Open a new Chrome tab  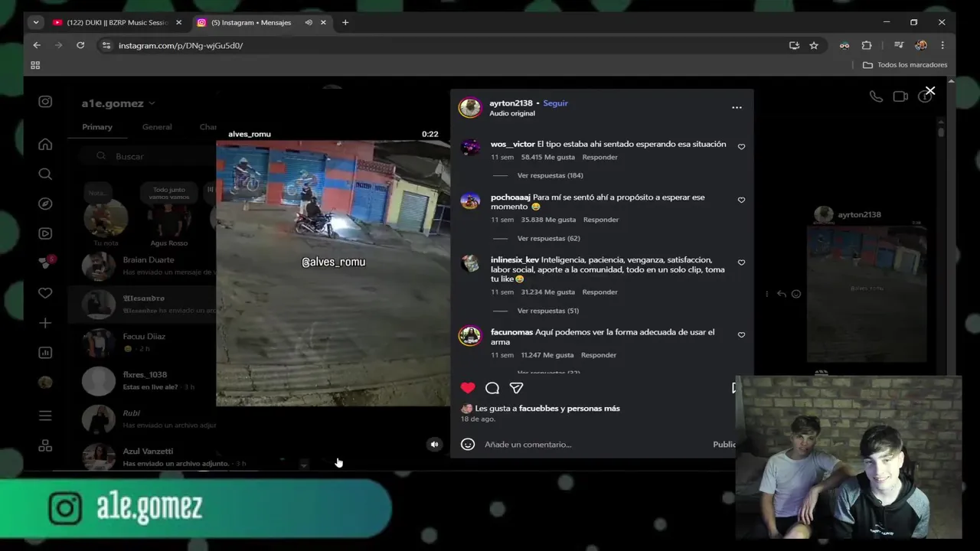(345, 22)
